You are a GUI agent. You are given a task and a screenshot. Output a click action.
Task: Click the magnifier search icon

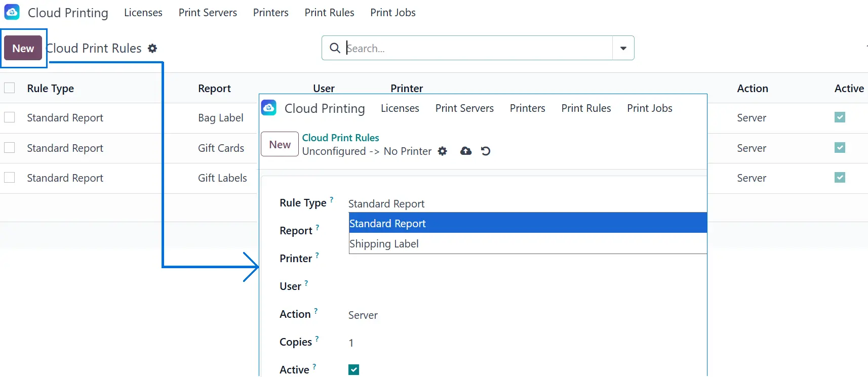pyautogui.click(x=335, y=48)
